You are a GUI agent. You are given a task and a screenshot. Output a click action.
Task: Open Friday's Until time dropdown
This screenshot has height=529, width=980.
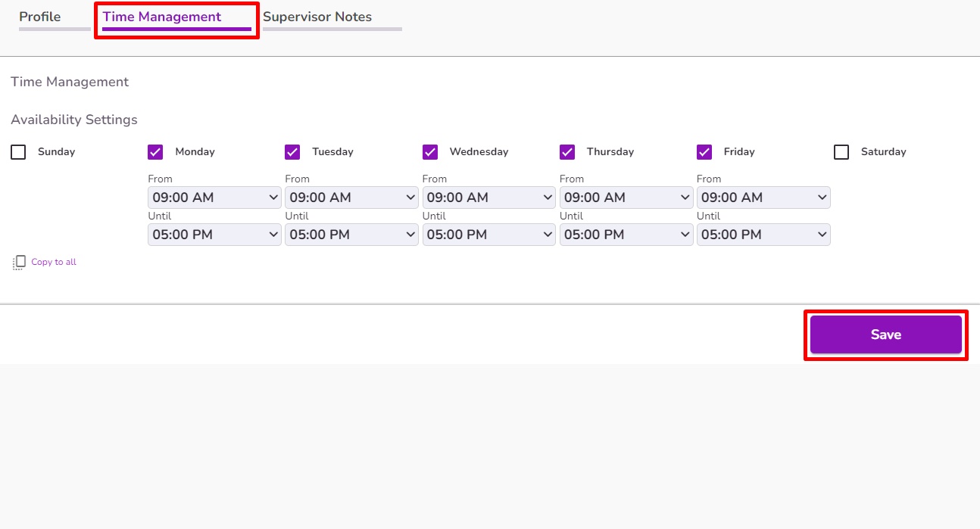[763, 235]
